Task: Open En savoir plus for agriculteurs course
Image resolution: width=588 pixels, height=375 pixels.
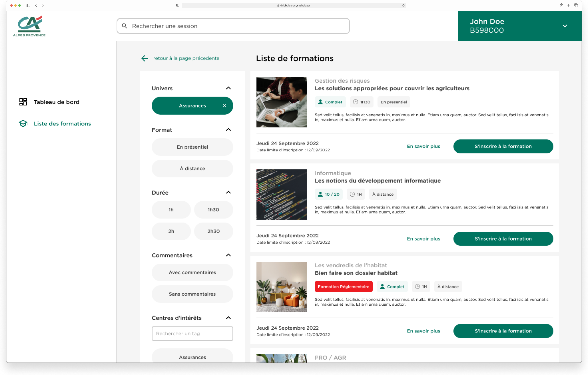Action: [x=423, y=147]
